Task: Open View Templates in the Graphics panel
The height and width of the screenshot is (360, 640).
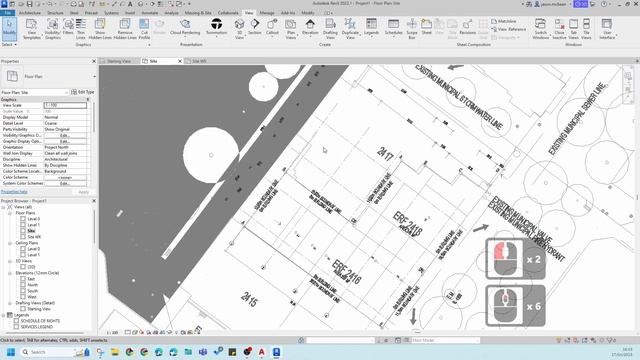Action: coord(31,29)
